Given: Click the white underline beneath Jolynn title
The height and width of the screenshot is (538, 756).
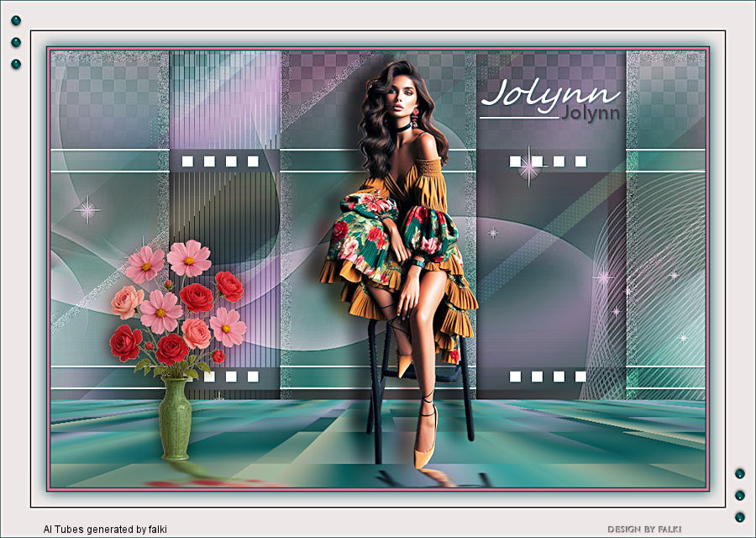Looking at the screenshot, I should [x=519, y=117].
